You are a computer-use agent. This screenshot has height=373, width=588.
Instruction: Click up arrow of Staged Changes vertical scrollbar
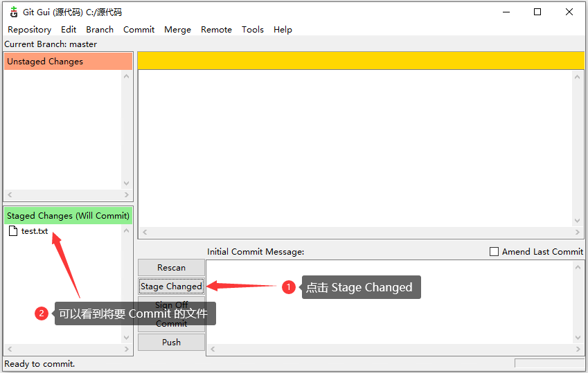point(126,230)
